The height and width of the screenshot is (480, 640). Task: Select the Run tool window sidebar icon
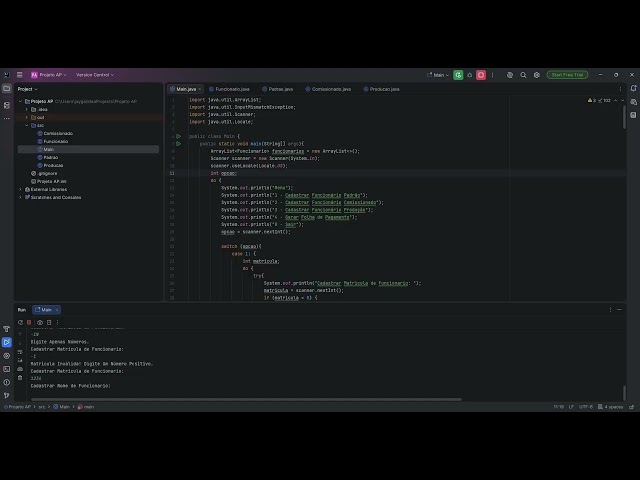point(7,342)
